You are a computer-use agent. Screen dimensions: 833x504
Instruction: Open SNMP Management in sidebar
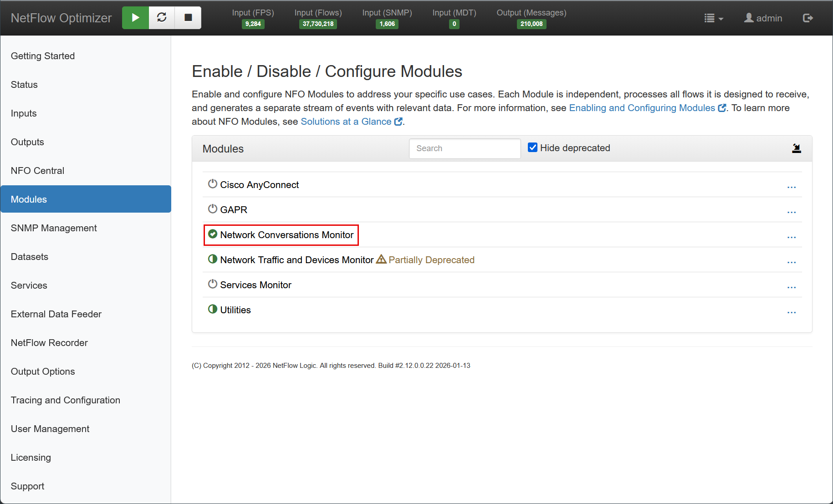54,228
